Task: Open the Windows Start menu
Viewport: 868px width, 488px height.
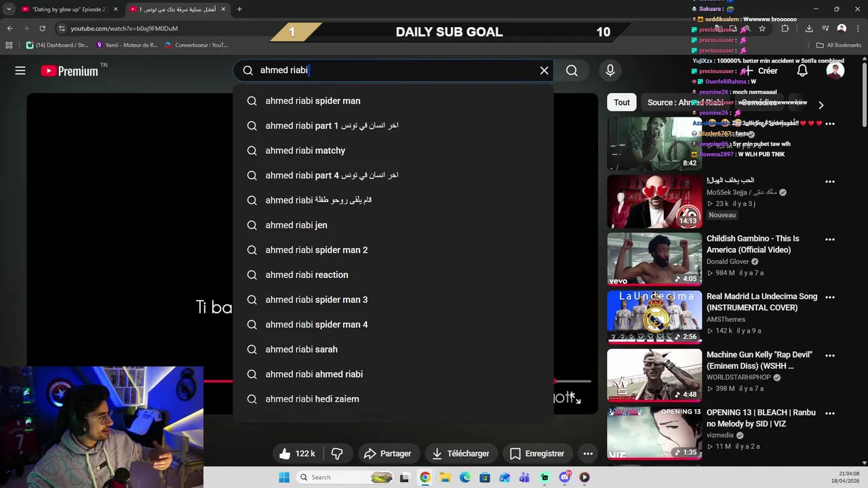Action: (x=283, y=477)
